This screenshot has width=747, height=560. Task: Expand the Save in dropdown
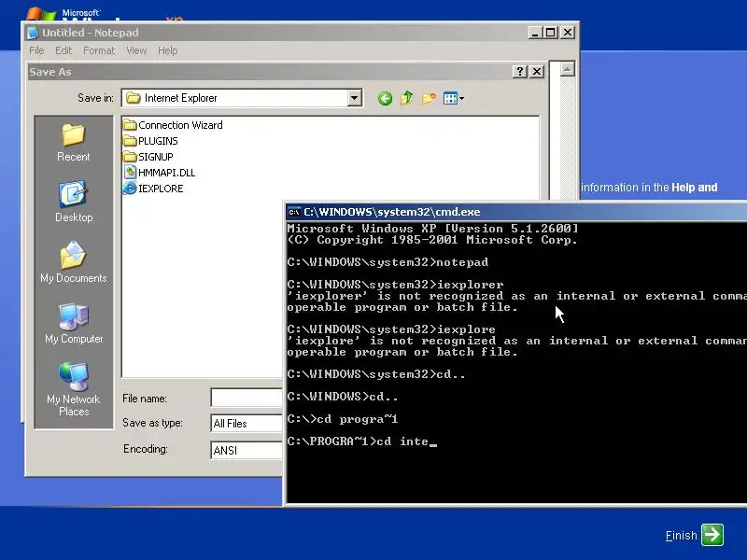354,98
